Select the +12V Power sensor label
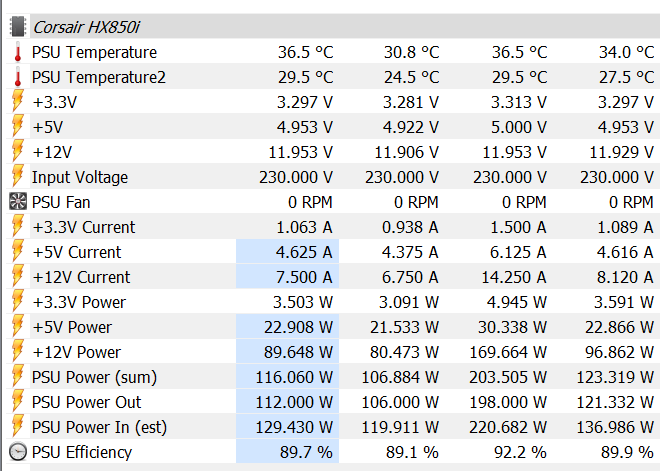Image resolution: width=666 pixels, height=471 pixels. point(76,353)
